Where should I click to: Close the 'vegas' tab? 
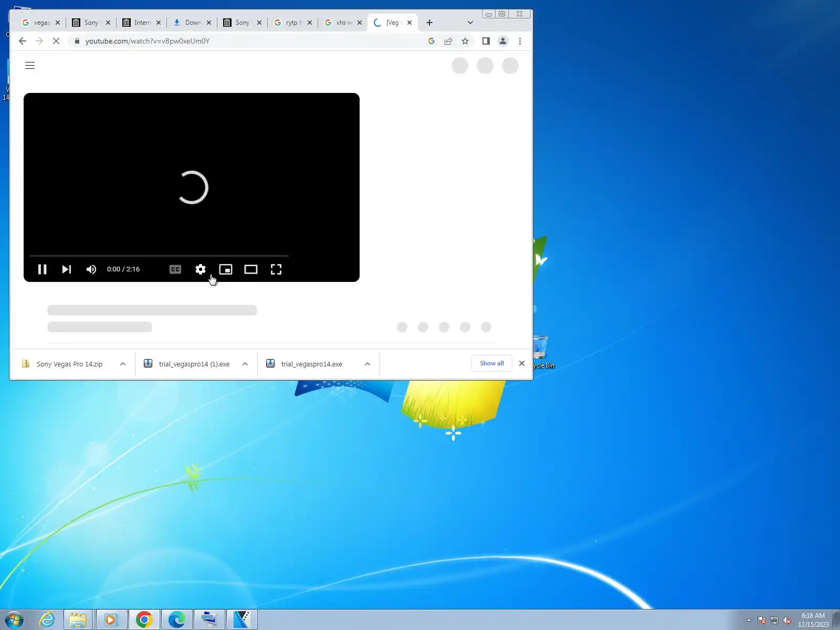click(58, 23)
